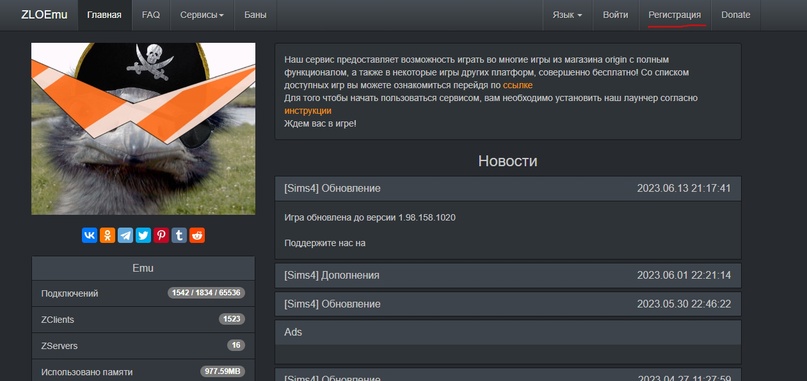
Task: Share on Twitter
Action: click(143, 235)
